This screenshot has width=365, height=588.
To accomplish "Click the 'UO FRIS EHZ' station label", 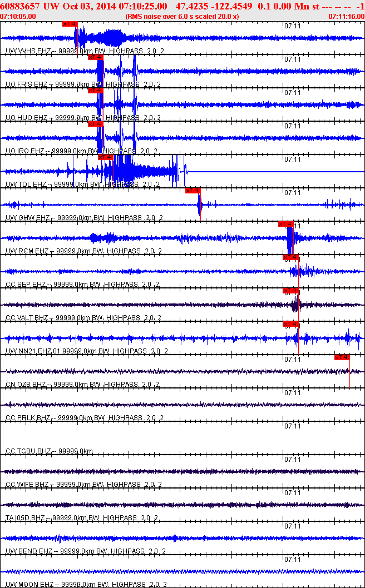I will point(27,84).
